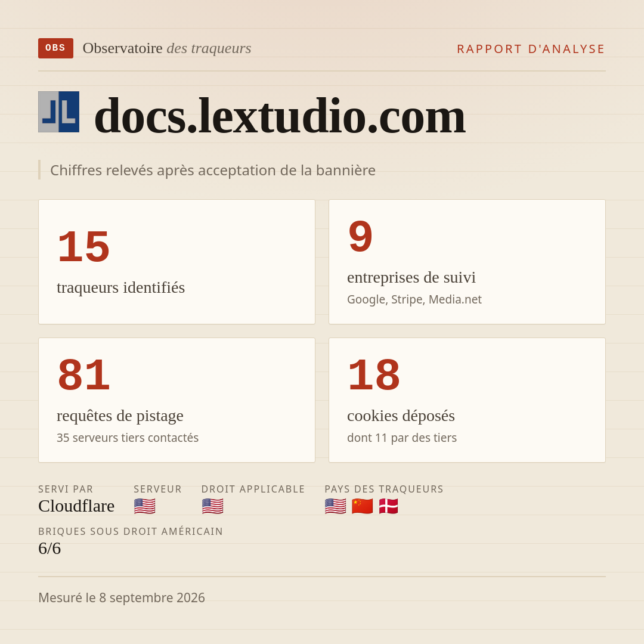Click 'Chiffres relevés après acceptation' note
The height and width of the screenshot is (644, 644).
pos(213,170)
